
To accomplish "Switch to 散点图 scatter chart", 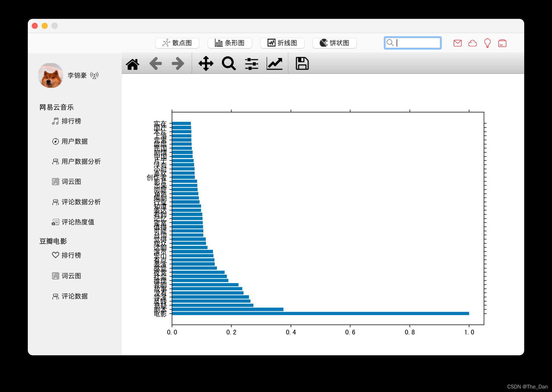I will tap(177, 43).
